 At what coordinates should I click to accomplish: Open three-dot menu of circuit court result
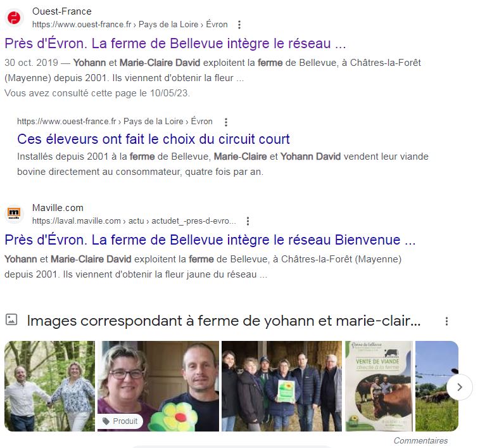click(x=226, y=122)
